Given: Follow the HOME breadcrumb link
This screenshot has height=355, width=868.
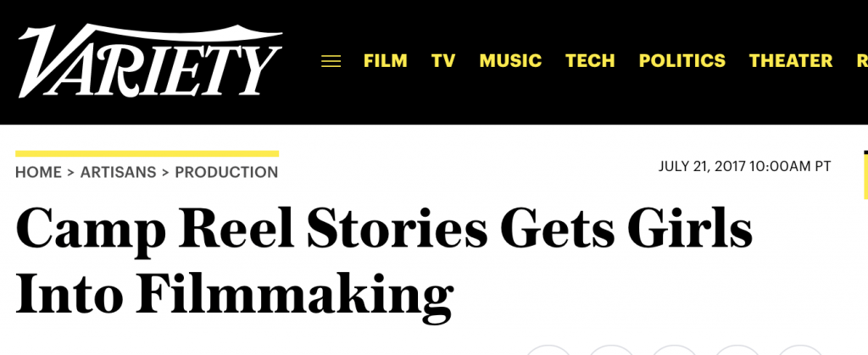Looking at the screenshot, I should click(x=38, y=173).
